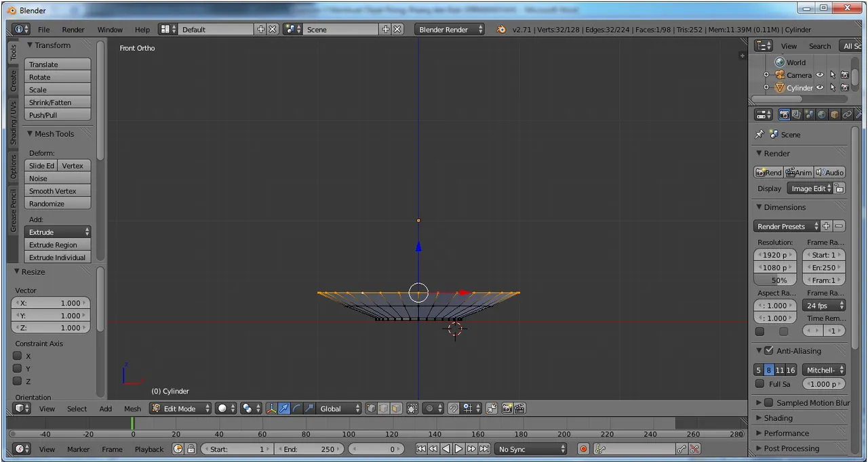Toggle the timeline use preview range icon
The height and width of the screenshot is (462, 868).
click(178, 449)
